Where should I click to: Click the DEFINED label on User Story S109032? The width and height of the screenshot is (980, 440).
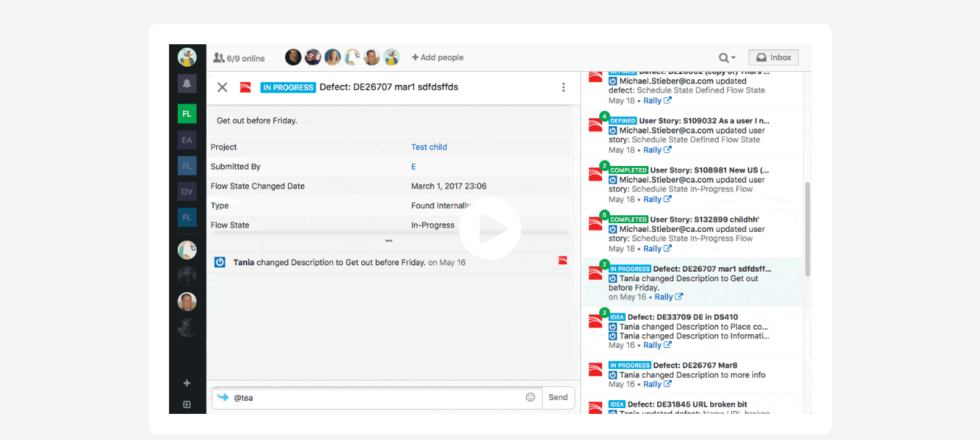click(623, 121)
